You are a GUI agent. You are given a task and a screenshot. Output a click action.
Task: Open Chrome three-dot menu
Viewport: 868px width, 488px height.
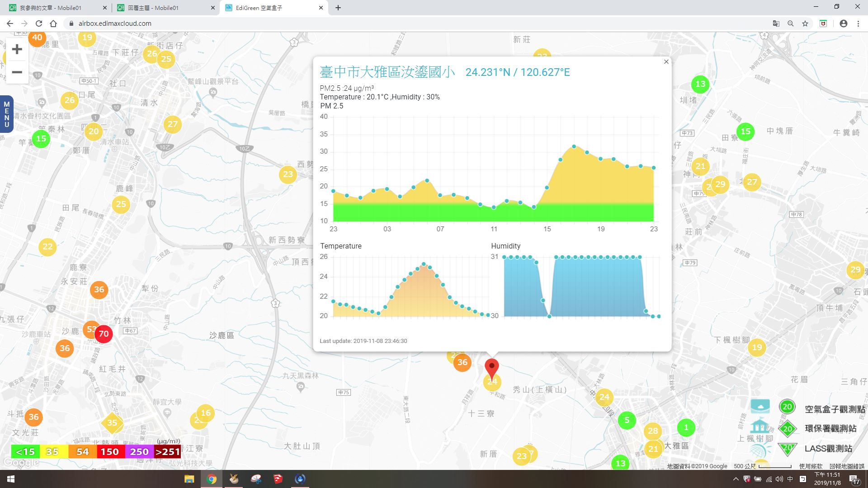[x=858, y=23]
